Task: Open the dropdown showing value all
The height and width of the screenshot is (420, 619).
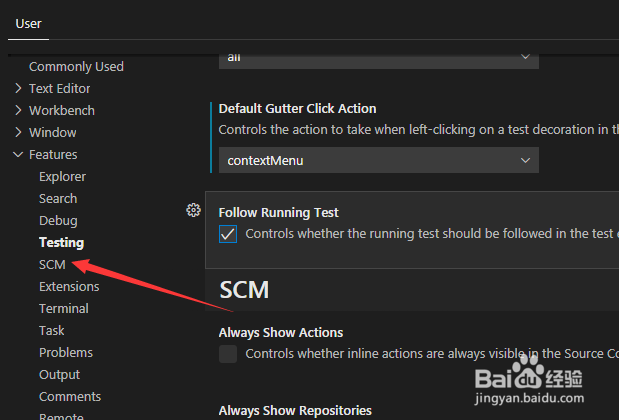Action: pyautogui.click(x=379, y=58)
